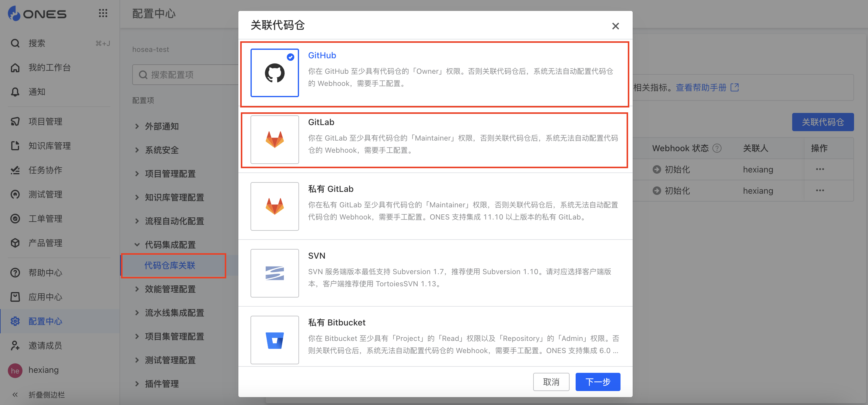Click the GitHub title text
868x405 pixels.
coord(322,55)
